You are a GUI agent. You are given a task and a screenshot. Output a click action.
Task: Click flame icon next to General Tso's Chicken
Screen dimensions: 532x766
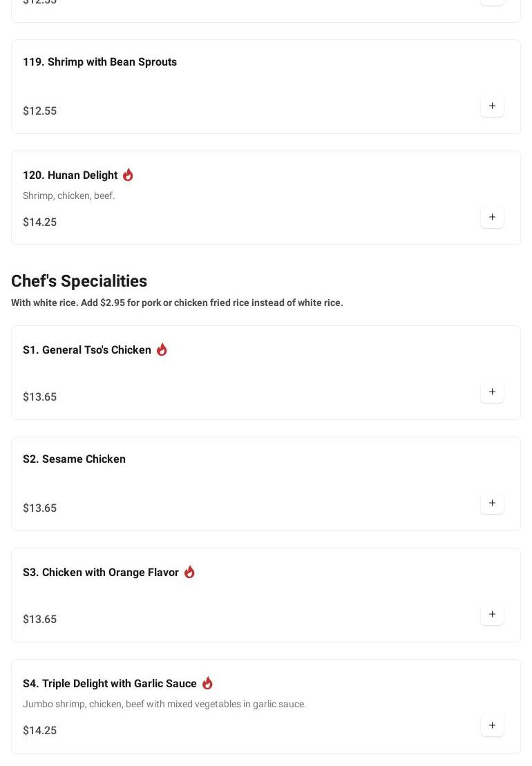pos(162,350)
